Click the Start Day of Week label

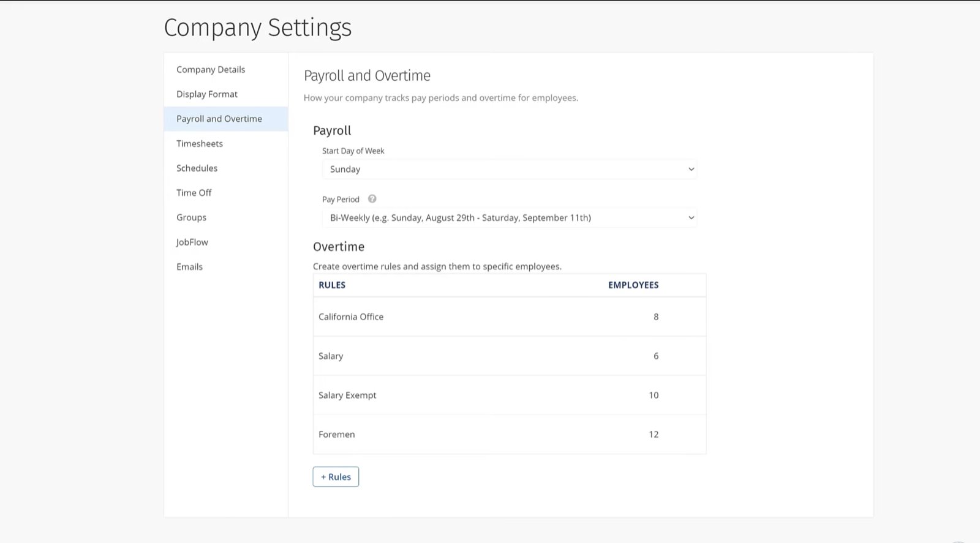[353, 151]
